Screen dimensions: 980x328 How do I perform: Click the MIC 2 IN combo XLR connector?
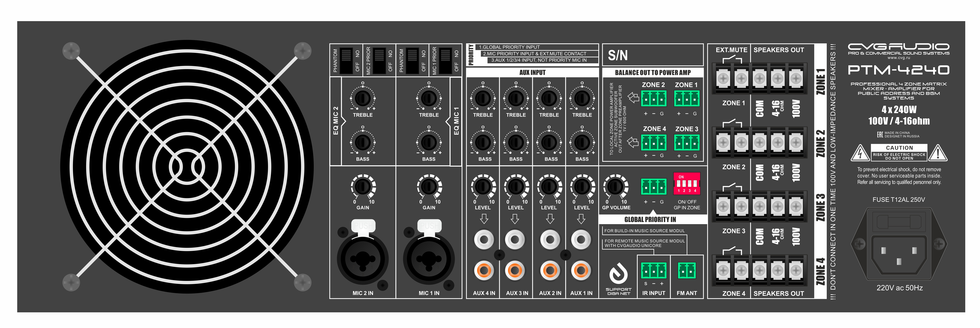click(363, 259)
